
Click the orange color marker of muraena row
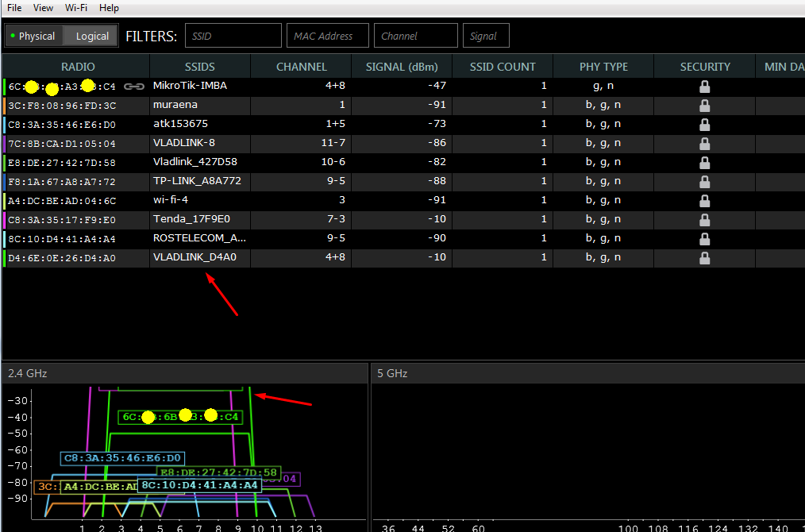[4, 106]
